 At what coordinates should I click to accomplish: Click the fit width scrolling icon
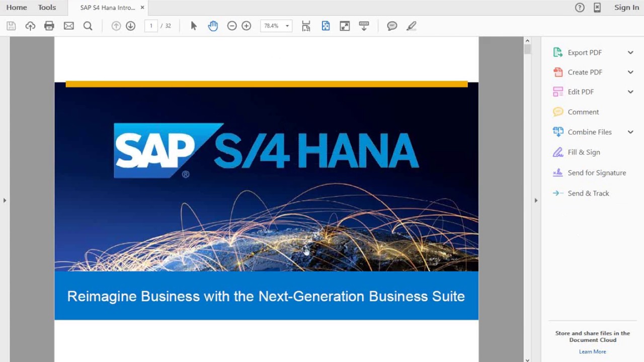click(306, 26)
